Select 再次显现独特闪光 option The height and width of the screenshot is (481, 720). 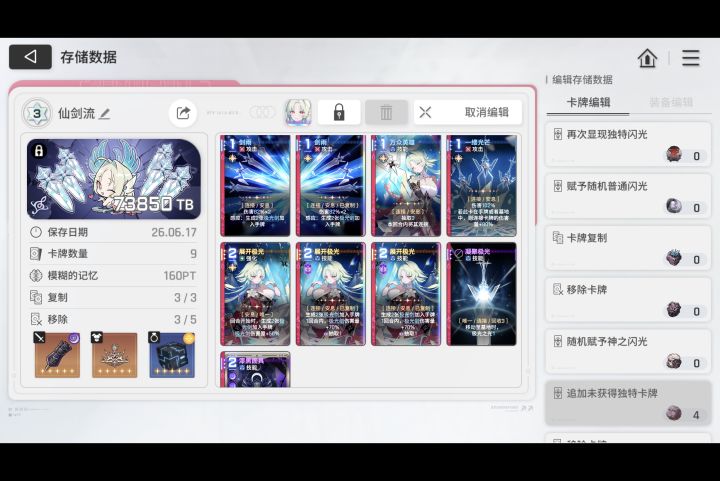[628, 145]
